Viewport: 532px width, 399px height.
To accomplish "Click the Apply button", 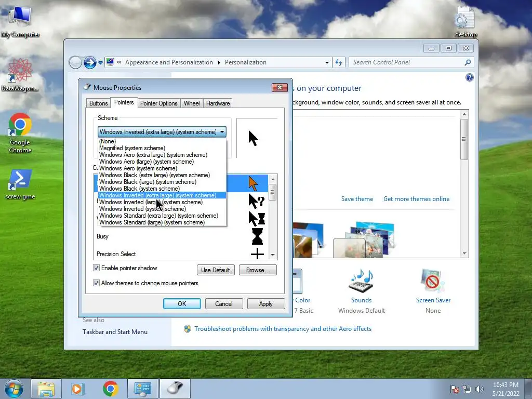I will 266,303.
